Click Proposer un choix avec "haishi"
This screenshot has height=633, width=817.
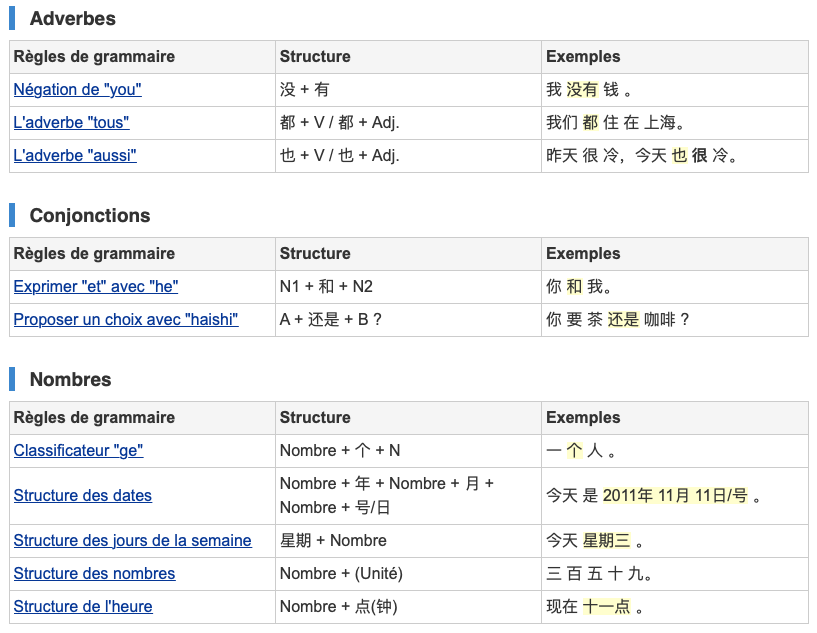click(126, 320)
